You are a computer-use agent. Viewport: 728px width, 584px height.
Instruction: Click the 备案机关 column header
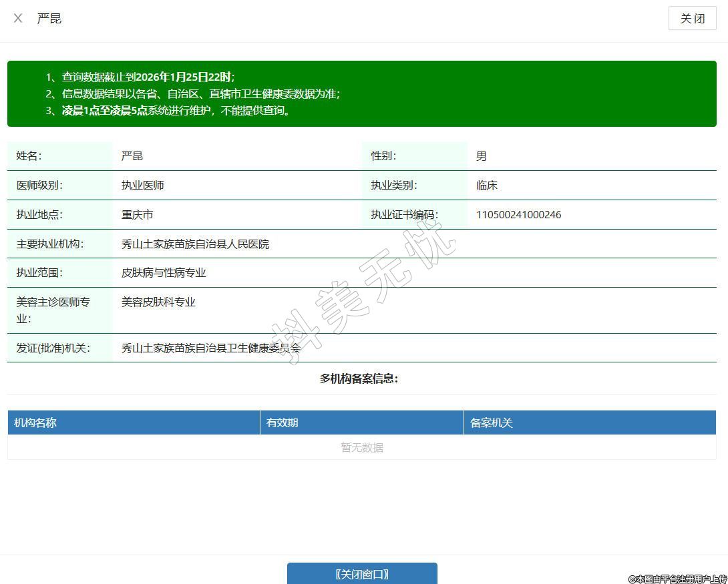click(491, 422)
